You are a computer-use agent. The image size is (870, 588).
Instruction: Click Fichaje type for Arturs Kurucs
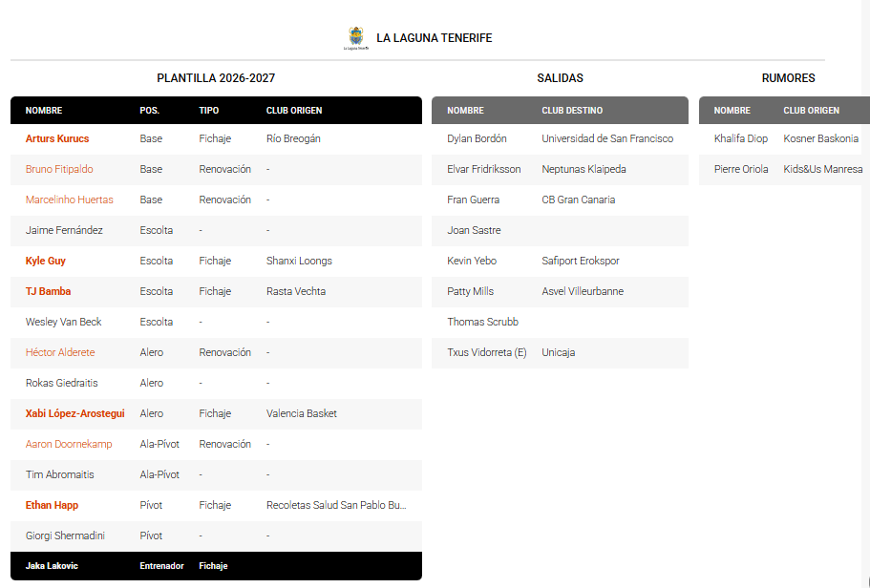215,138
